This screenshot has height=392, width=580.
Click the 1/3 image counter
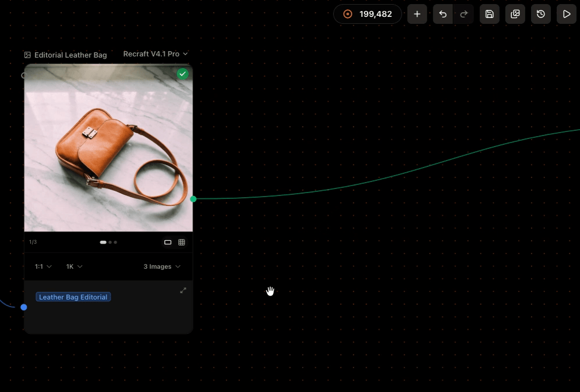click(33, 242)
